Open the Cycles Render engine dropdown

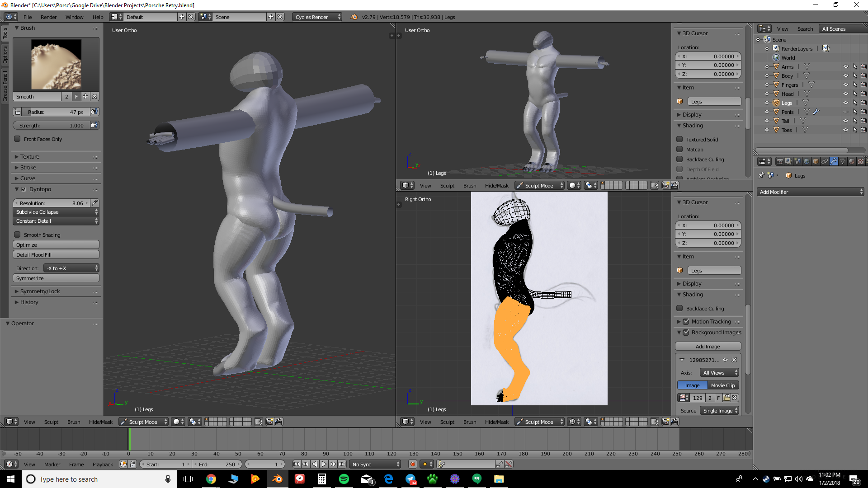click(317, 17)
